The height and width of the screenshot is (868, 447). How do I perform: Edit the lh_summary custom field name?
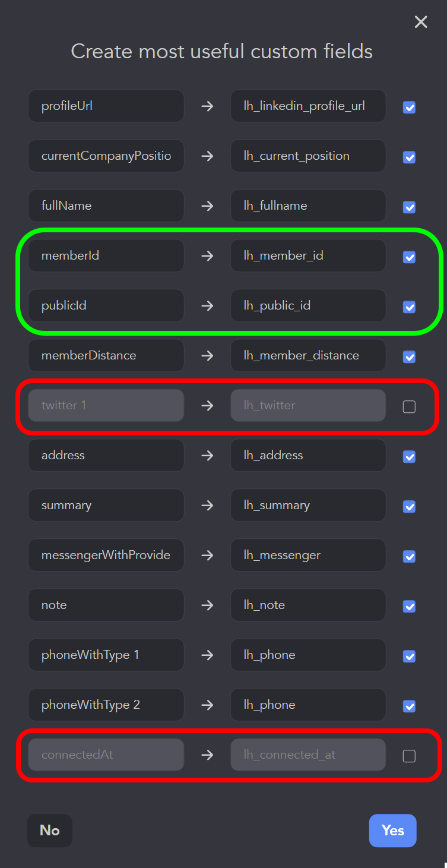point(308,506)
